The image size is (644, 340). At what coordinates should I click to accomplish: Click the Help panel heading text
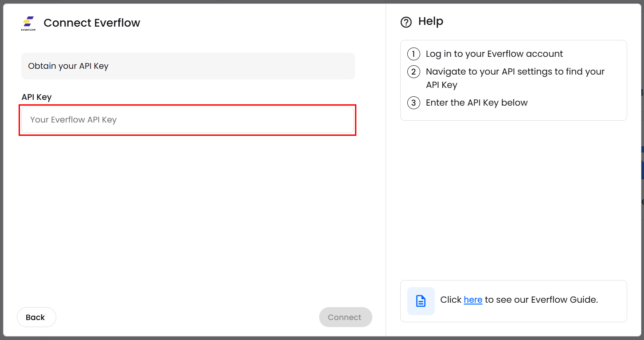click(x=430, y=21)
